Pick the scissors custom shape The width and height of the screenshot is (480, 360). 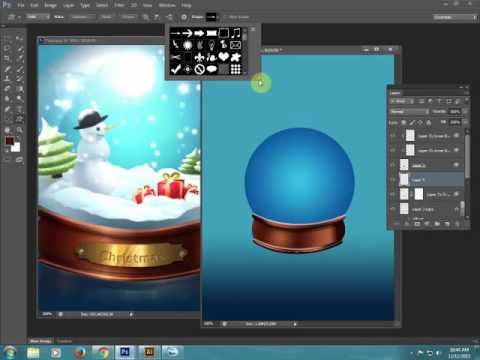coord(176,57)
